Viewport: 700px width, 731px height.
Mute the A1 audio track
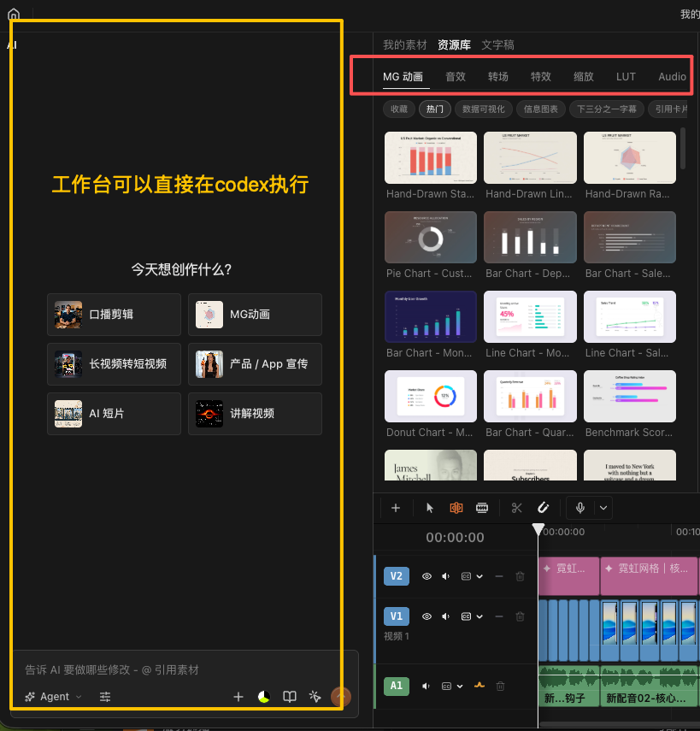tap(426, 686)
